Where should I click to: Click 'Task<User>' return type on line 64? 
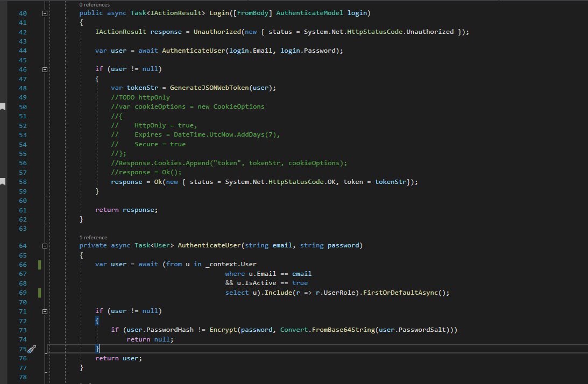pyautogui.click(x=154, y=246)
